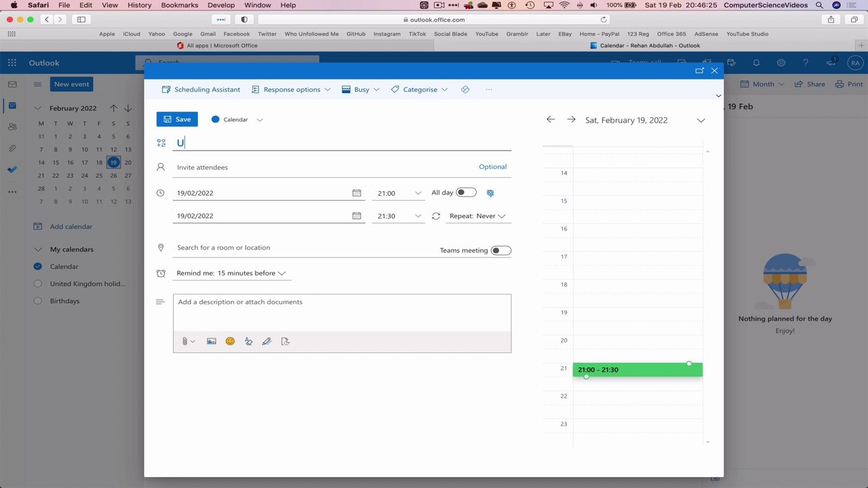Image resolution: width=868 pixels, height=488 pixels.
Task: Open the Mail icon in left rail
Action: pyautogui.click(x=12, y=84)
